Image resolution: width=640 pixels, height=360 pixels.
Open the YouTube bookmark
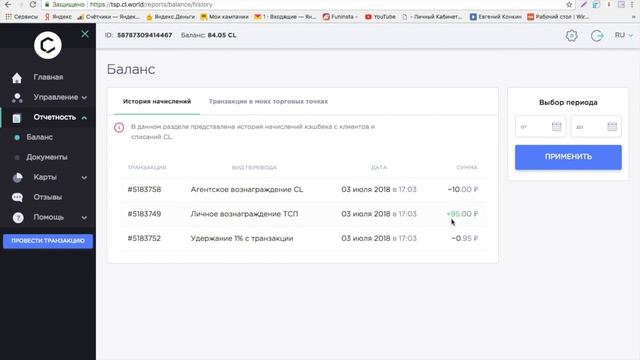click(380, 17)
